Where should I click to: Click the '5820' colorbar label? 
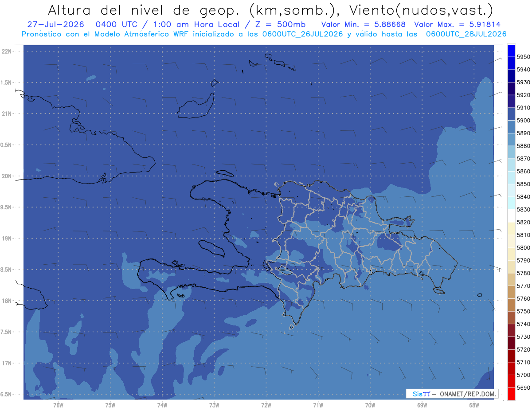click(x=524, y=222)
